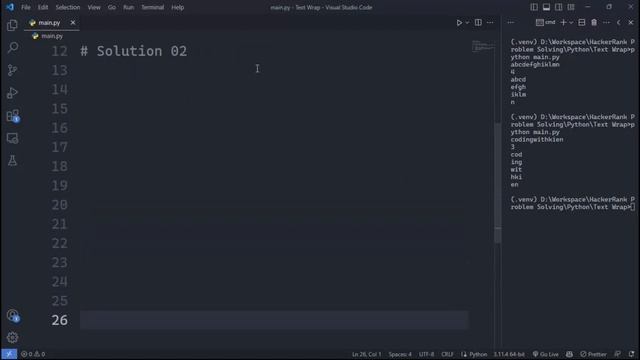Image resolution: width=640 pixels, height=360 pixels.
Task: Open the Selection menu
Action: (68, 7)
